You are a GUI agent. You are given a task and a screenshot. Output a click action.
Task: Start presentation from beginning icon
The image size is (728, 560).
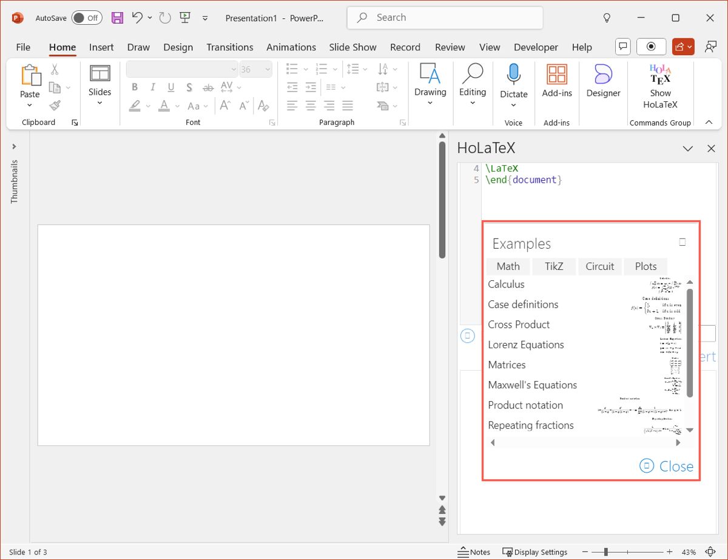186,18
